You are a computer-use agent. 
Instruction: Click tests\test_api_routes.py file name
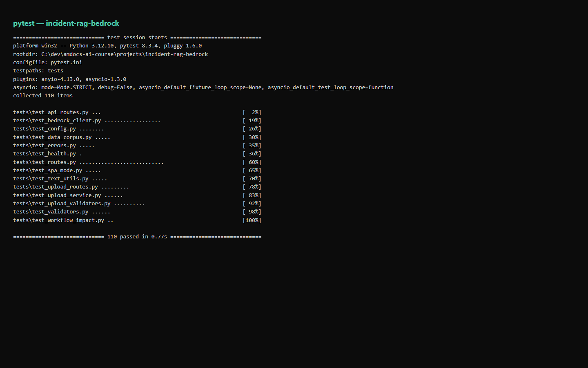point(51,112)
